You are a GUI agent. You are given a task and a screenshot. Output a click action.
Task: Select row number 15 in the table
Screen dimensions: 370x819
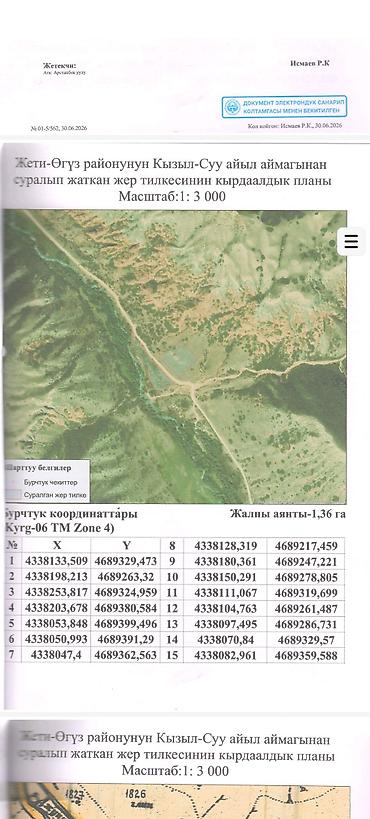coord(172,656)
